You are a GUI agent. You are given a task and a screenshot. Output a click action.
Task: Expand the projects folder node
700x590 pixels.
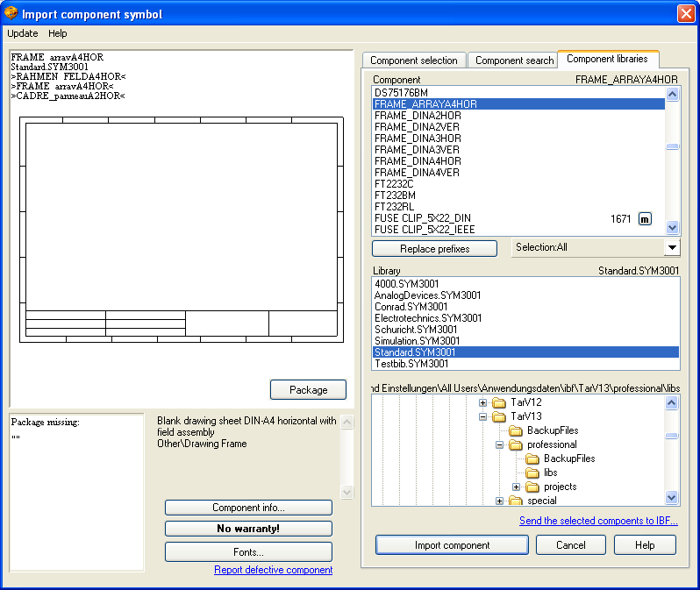click(517, 487)
